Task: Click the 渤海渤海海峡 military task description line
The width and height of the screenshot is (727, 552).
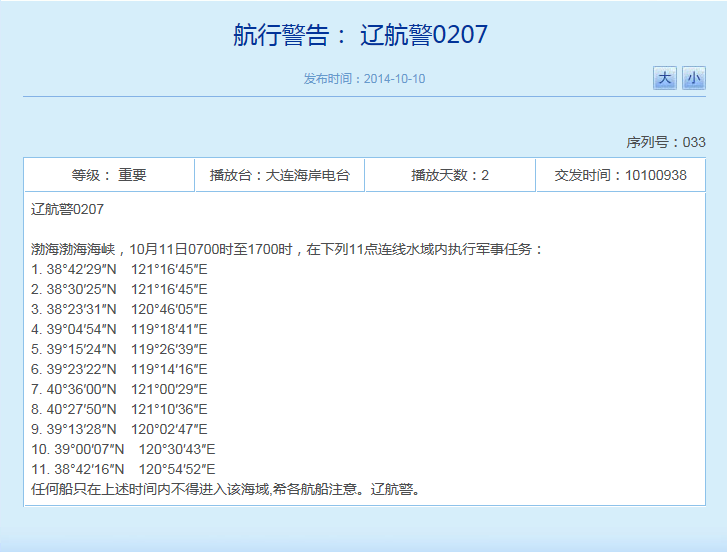Action: (x=287, y=249)
